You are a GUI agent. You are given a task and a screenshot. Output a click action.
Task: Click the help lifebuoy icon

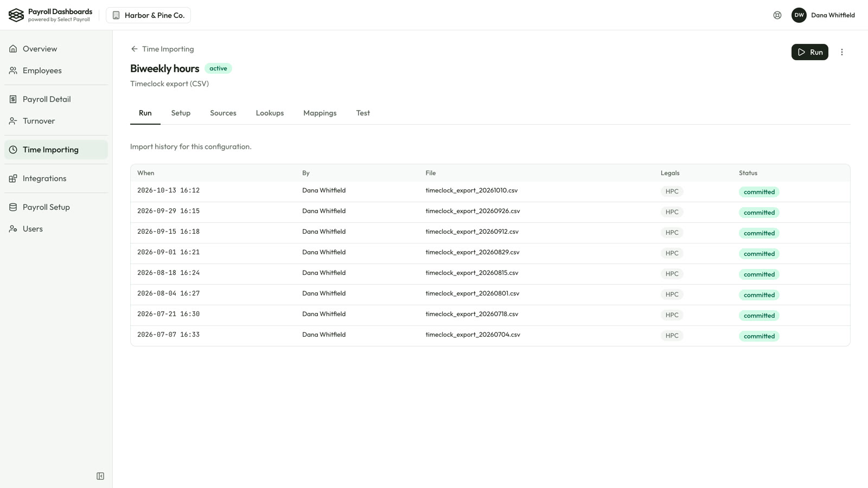click(777, 15)
